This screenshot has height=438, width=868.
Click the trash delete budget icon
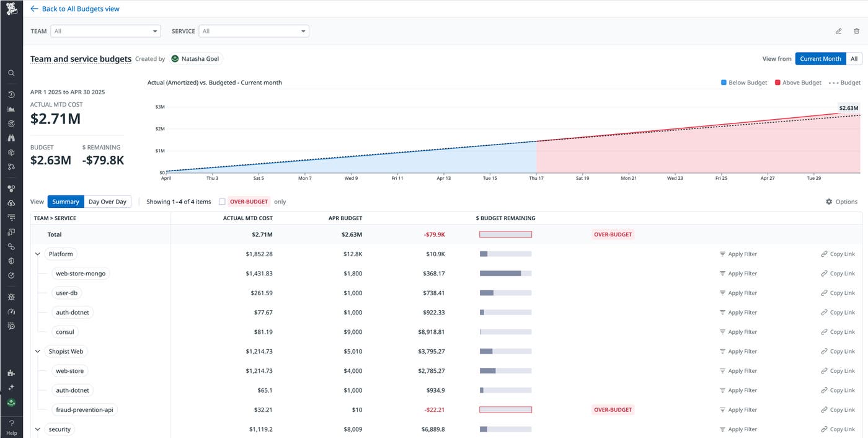tap(856, 31)
